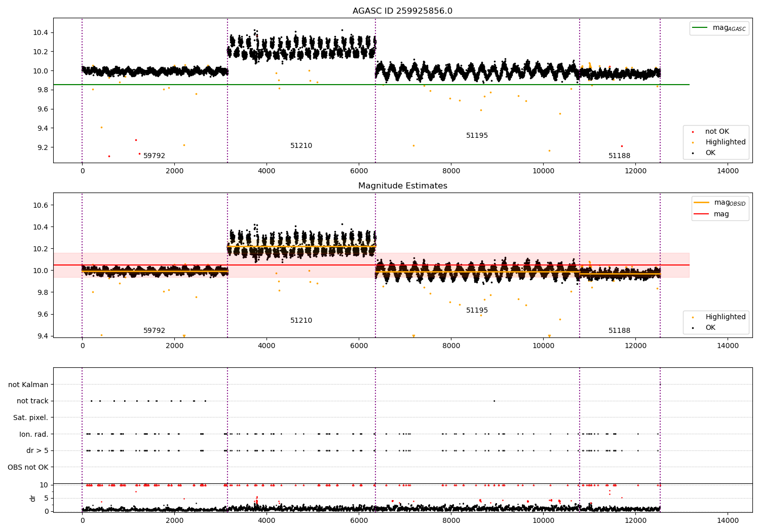
Task: Click x-tick 14000 under top panel
Action: click(x=728, y=171)
